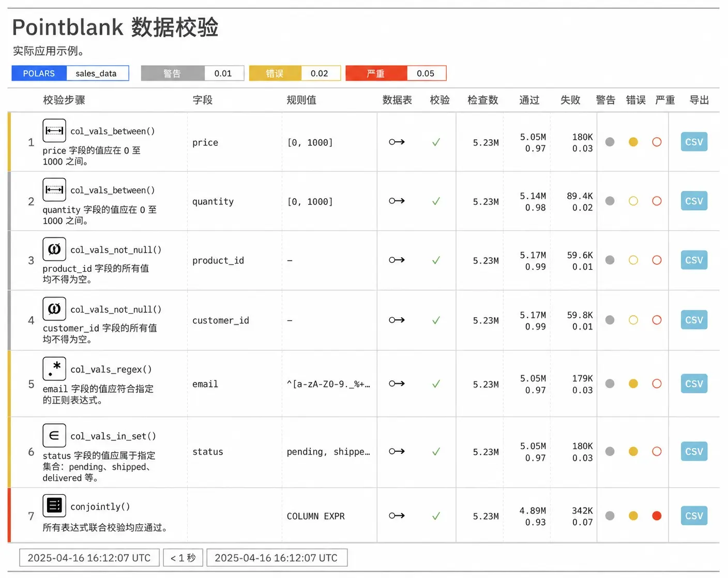Image resolution: width=728 pixels, height=578 pixels.
Task: Click the yellow error dot in price row
Action: pyautogui.click(x=633, y=142)
